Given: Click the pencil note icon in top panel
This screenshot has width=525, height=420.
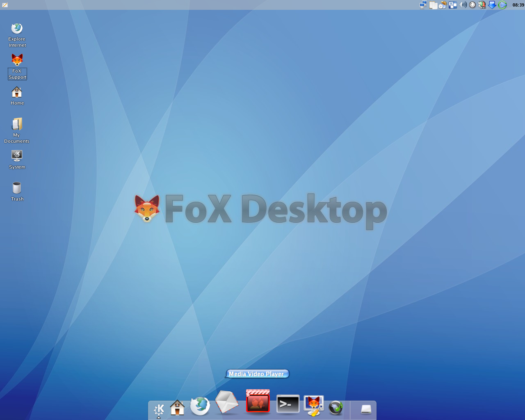Looking at the screenshot, I should click(5, 5).
